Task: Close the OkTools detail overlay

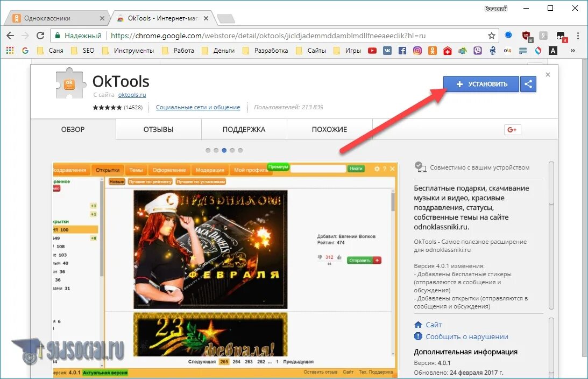Action: click(x=548, y=75)
